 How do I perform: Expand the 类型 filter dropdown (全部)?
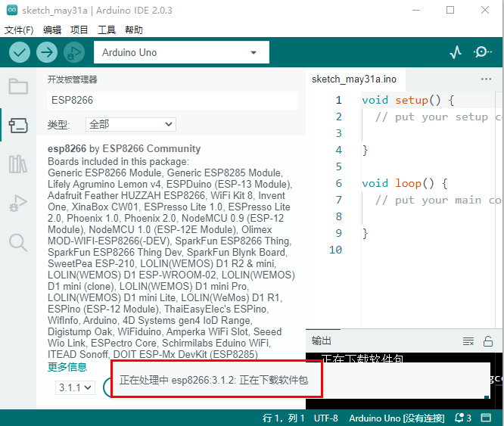(131, 124)
